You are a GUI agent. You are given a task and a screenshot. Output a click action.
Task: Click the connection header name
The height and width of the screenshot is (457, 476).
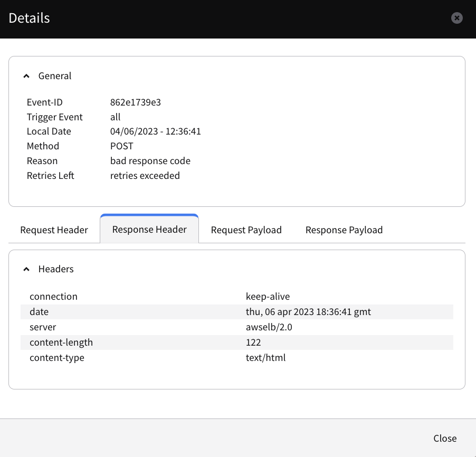(53, 297)
